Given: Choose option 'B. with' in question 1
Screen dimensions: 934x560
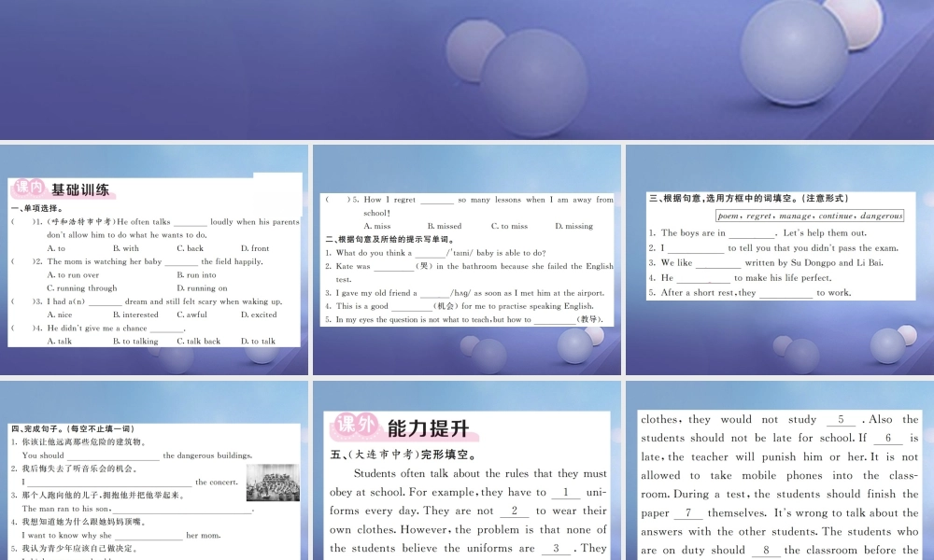Looking at the screenshot, I should 126,248.
